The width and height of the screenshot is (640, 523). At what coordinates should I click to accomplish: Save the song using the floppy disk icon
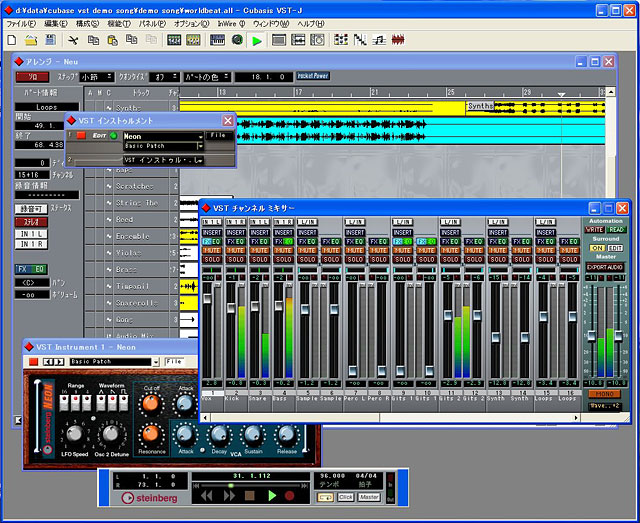coord(50,40)
